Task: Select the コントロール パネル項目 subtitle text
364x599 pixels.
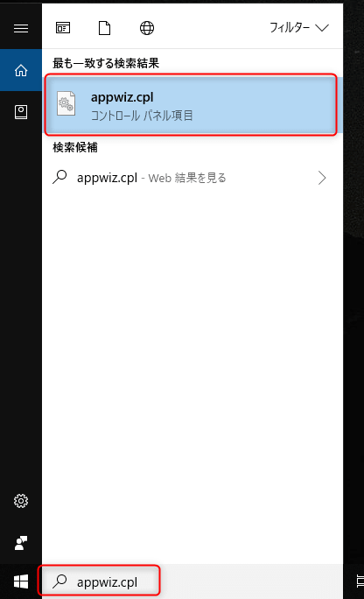Action: 142,116
